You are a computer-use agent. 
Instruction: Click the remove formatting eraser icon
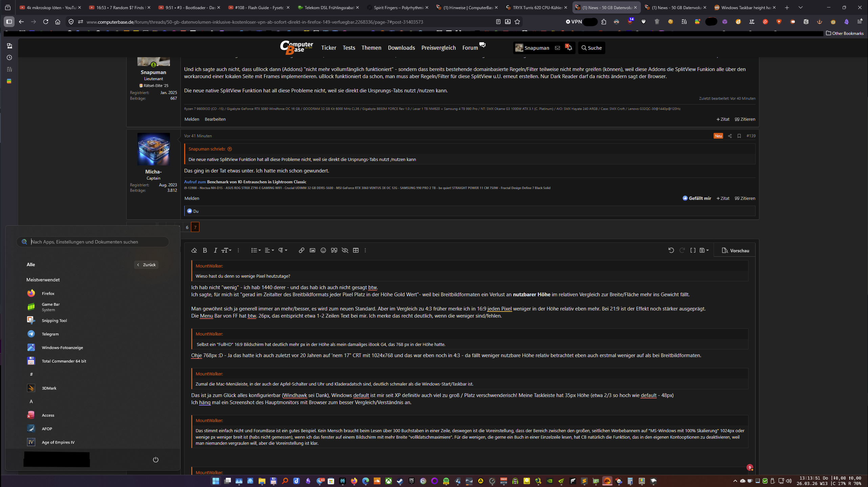point(194,250)
